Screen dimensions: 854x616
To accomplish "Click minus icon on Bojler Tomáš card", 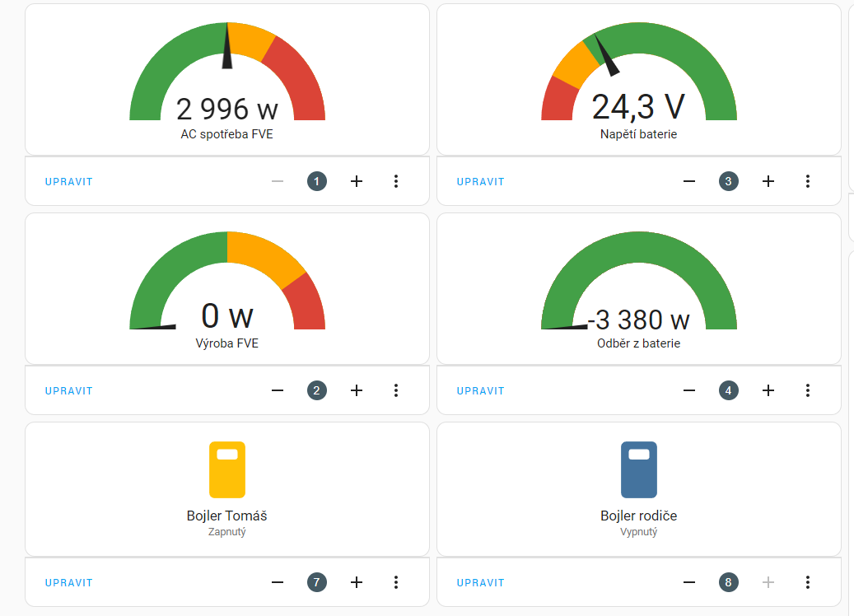I will tap(278, 582).
